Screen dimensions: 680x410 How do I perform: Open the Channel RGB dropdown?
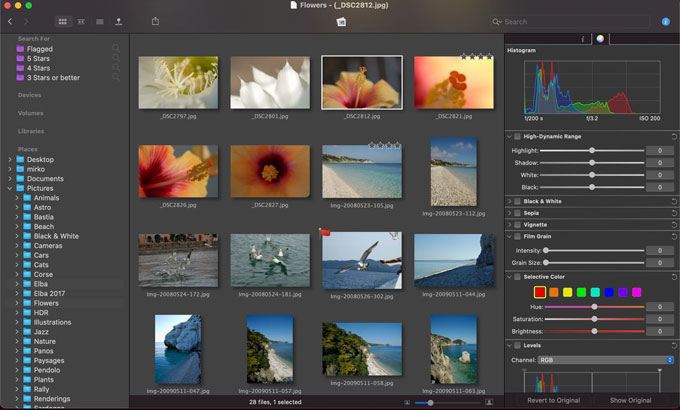pyautogui.click(x=605, y=360)
